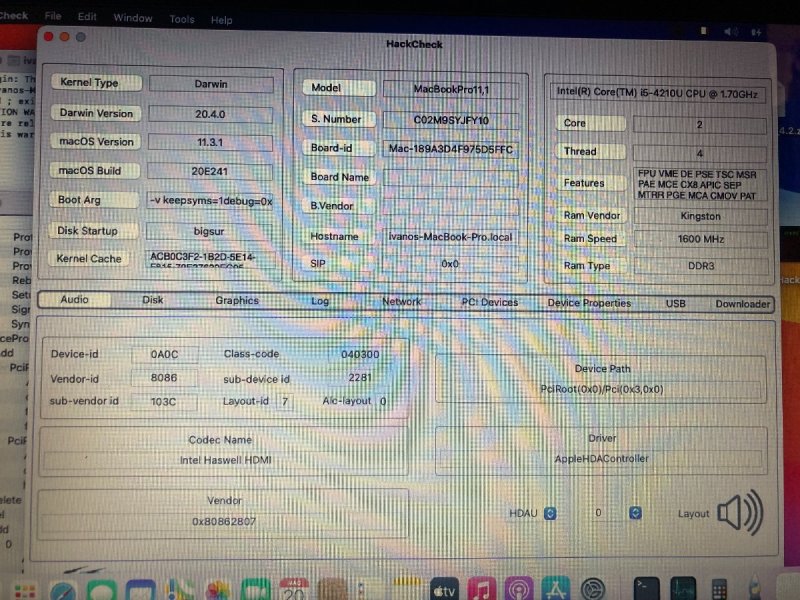Click the sub-vendor id field 103C
The height and width of the screenshot is (600, 800).
[164, 402]
